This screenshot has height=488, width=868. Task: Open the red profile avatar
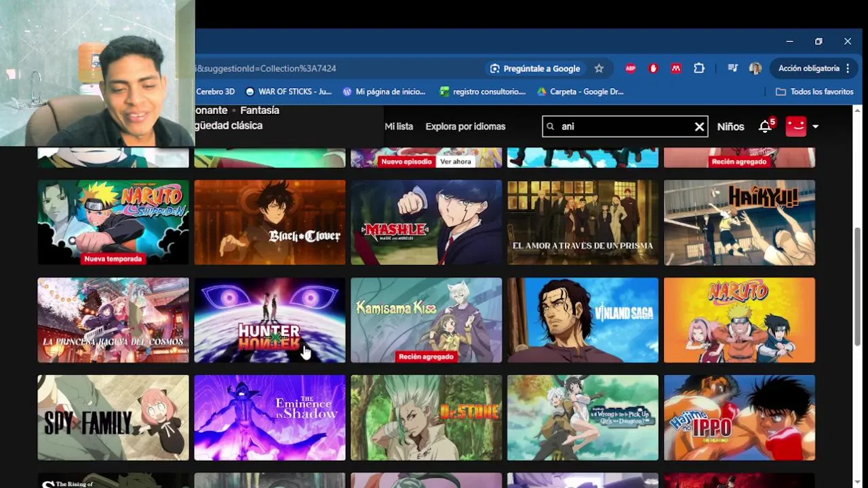[796, 127]
